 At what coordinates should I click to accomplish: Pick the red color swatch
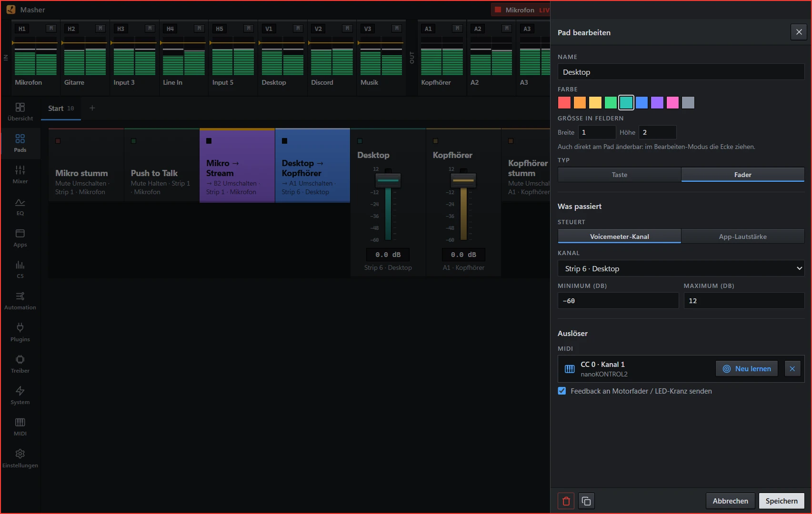pos(564,102)
